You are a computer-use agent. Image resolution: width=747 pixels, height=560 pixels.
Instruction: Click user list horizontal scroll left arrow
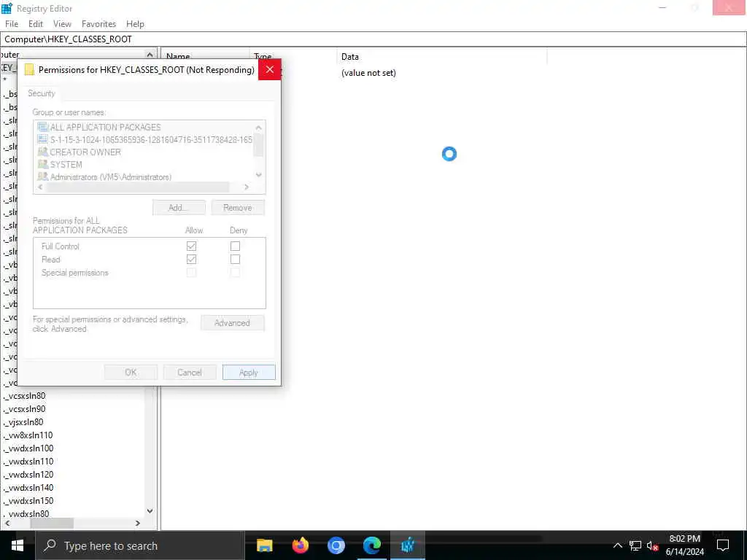tap(40, 187)
